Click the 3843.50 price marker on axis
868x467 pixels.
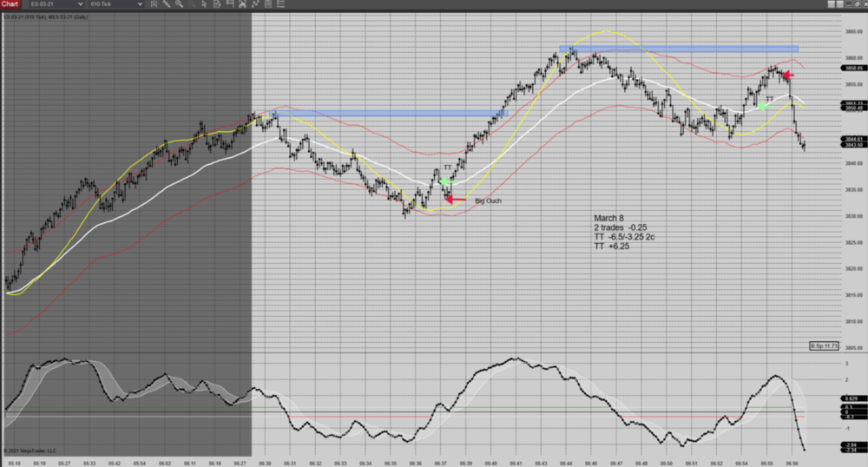[x=827, y=145]
